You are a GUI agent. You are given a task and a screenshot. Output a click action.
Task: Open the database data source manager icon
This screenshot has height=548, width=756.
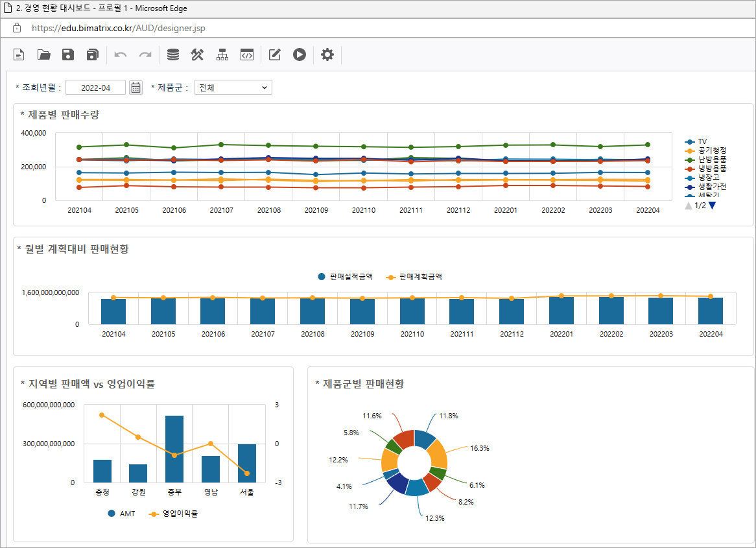(x=173, y=55)
